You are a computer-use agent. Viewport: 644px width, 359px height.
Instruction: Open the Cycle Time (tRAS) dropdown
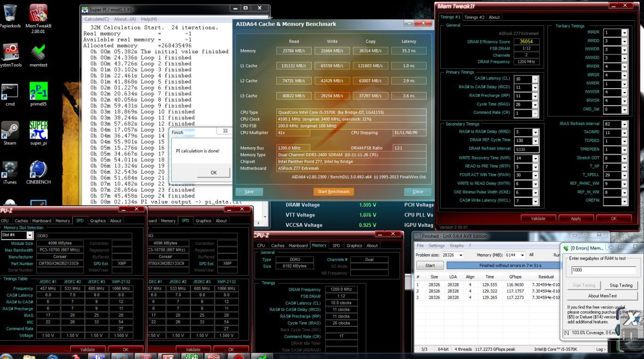coord(535,105)
